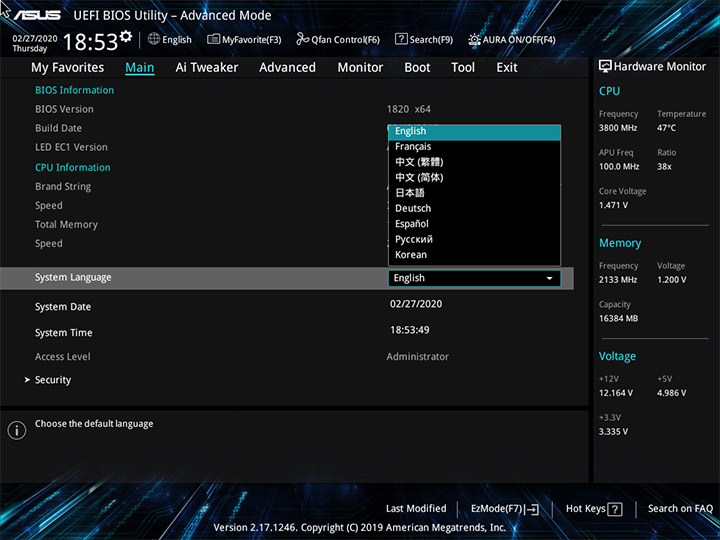The height and width of the screenshot is (540, 720).
Task: Click the settings gear next to the clock
Action: tap(125, 36)
